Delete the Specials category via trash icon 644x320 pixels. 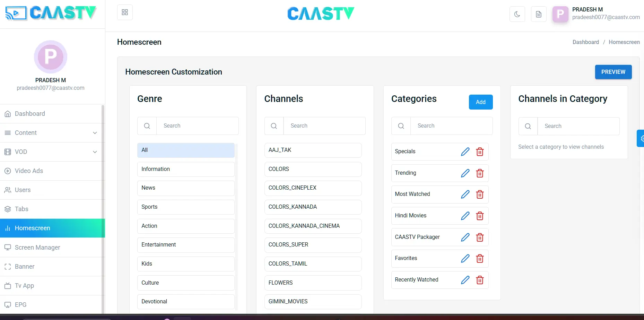point(480,152)
